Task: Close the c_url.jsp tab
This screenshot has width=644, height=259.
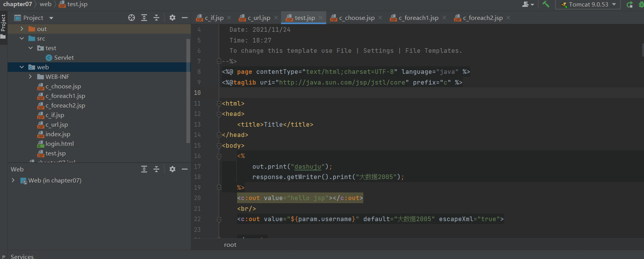Action: 276,18
